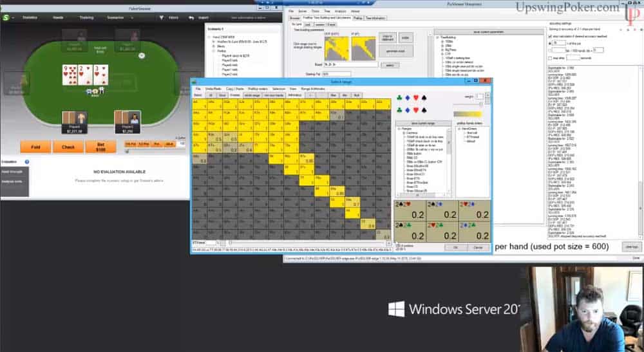Click the three of hearts board card

coord(100,75)
